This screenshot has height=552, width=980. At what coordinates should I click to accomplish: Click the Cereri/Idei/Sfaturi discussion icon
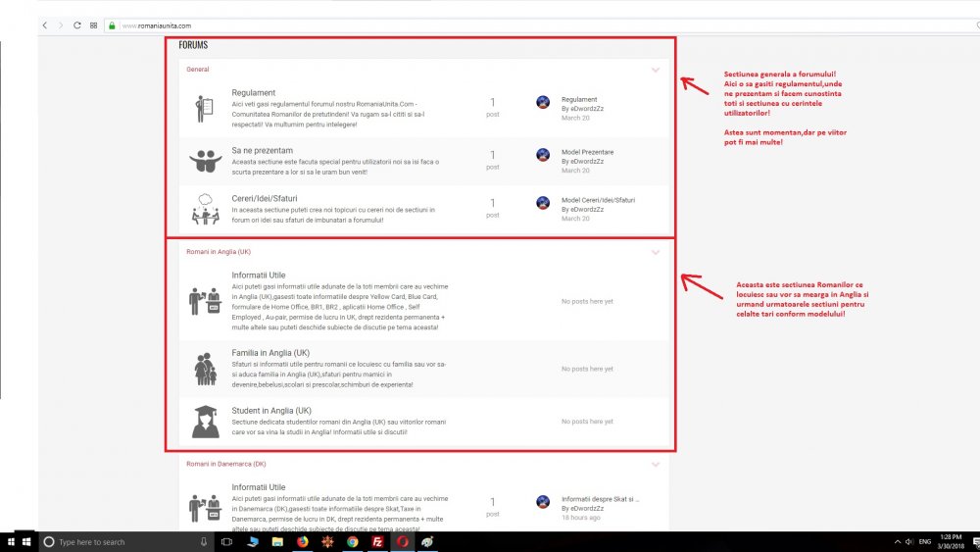[x=204, y=209]
